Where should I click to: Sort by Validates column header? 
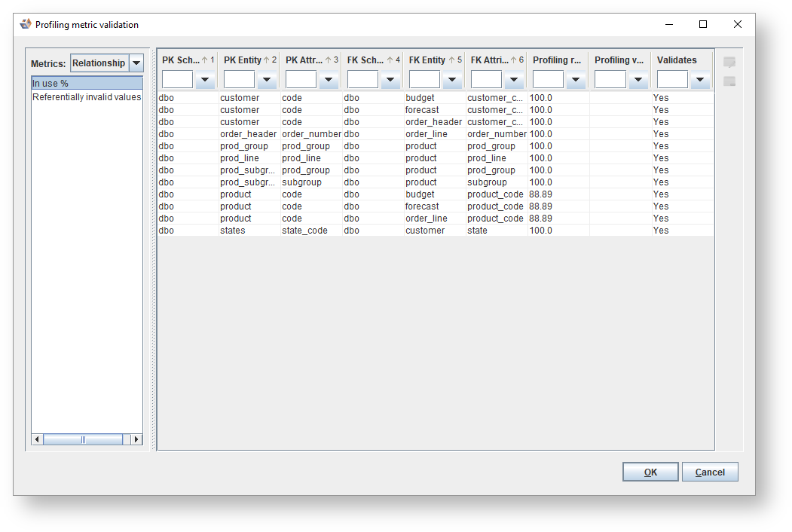click(683, 60)
